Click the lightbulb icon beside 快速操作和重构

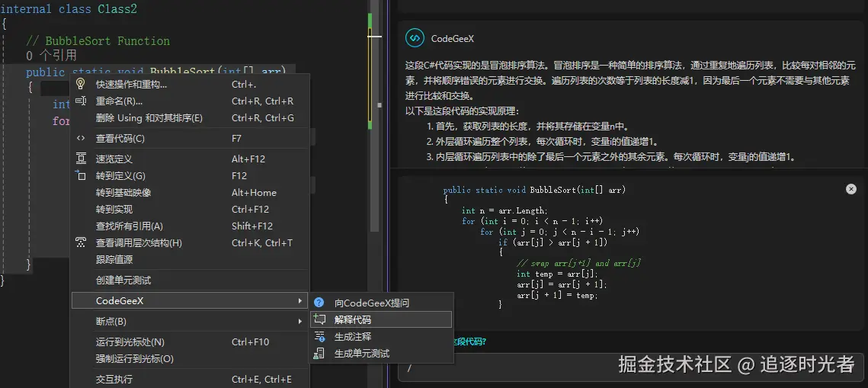(81, 84)
